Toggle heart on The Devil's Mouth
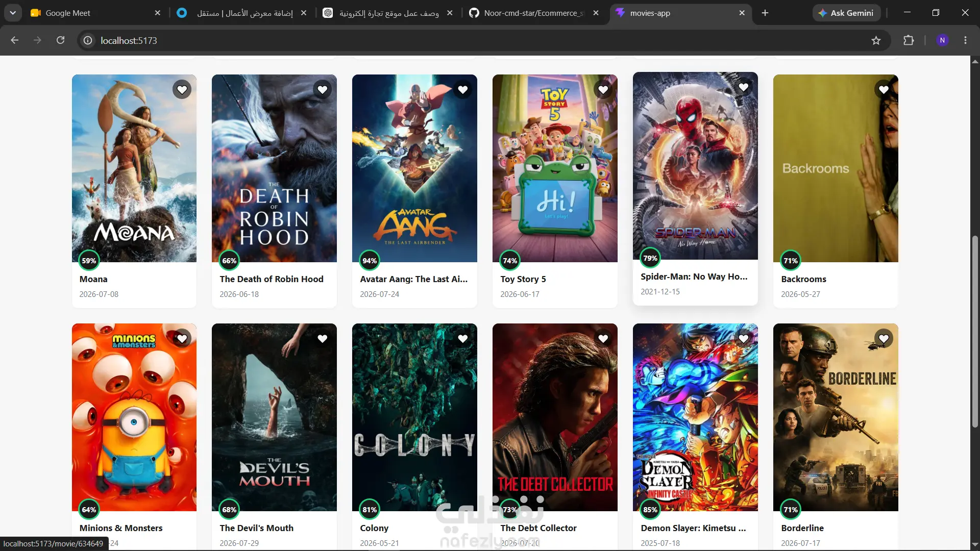Screen dimensions: 980x551 click(323, 339)
